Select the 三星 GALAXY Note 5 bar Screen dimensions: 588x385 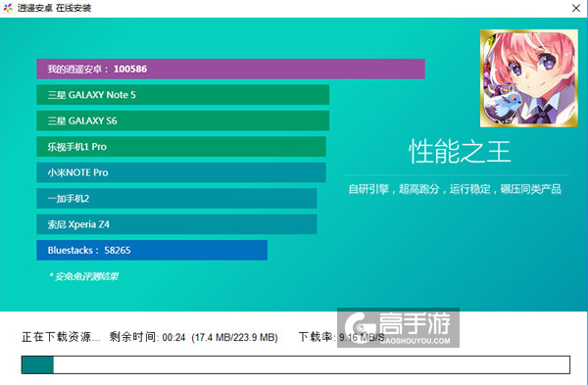[183, 95]
